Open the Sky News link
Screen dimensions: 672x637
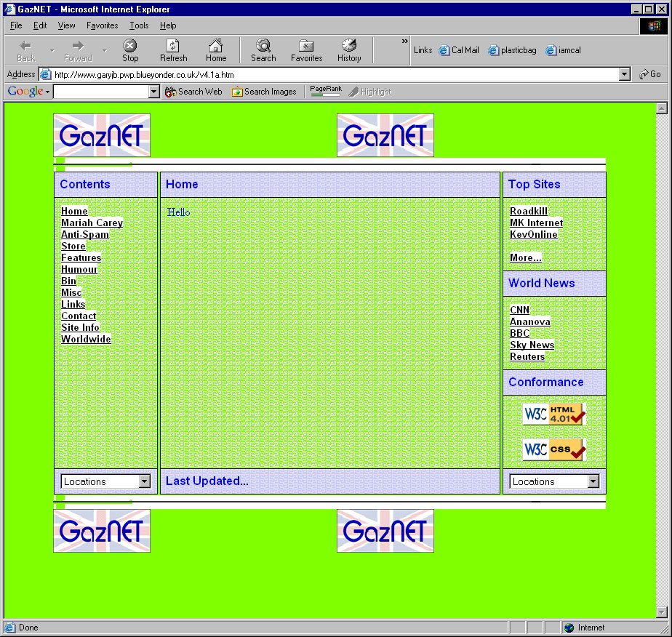532,345
